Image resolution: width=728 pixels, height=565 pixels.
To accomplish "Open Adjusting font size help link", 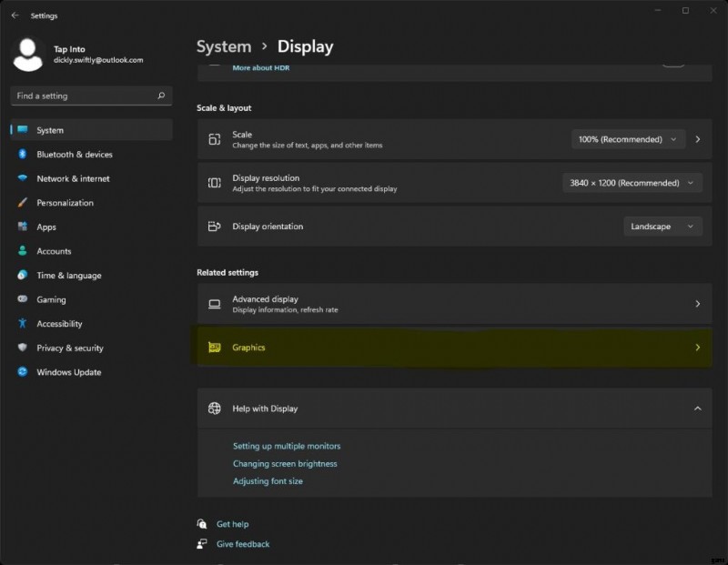I will (x=268, y=481).
